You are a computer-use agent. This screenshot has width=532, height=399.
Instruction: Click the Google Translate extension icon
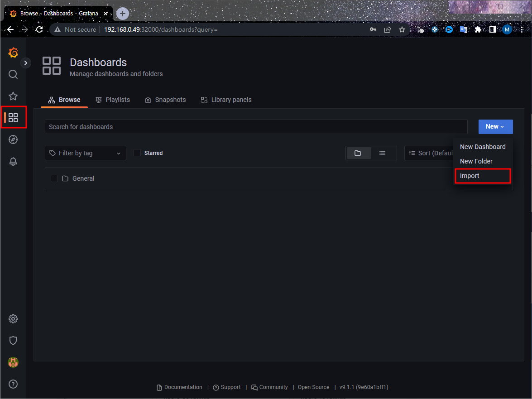tap(464, 29)
